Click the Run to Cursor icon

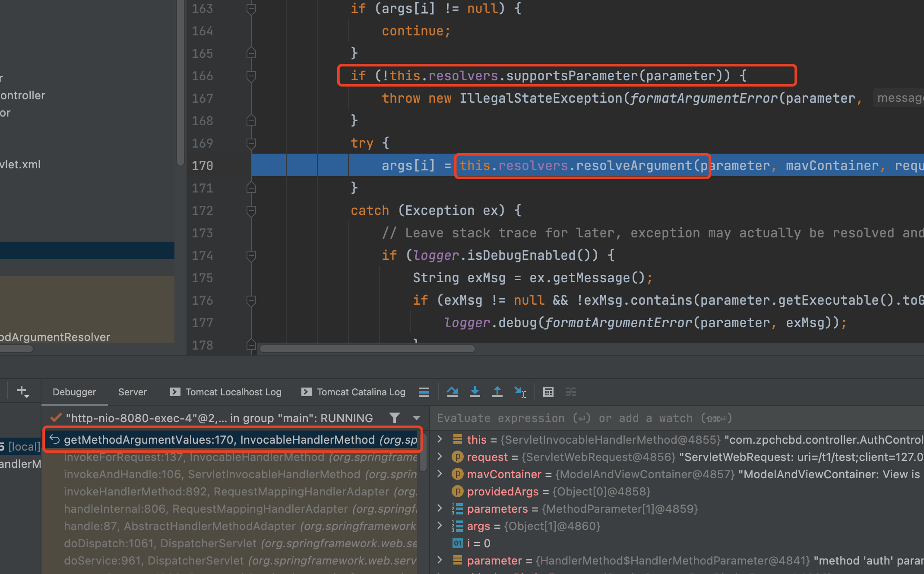point(520,392)
